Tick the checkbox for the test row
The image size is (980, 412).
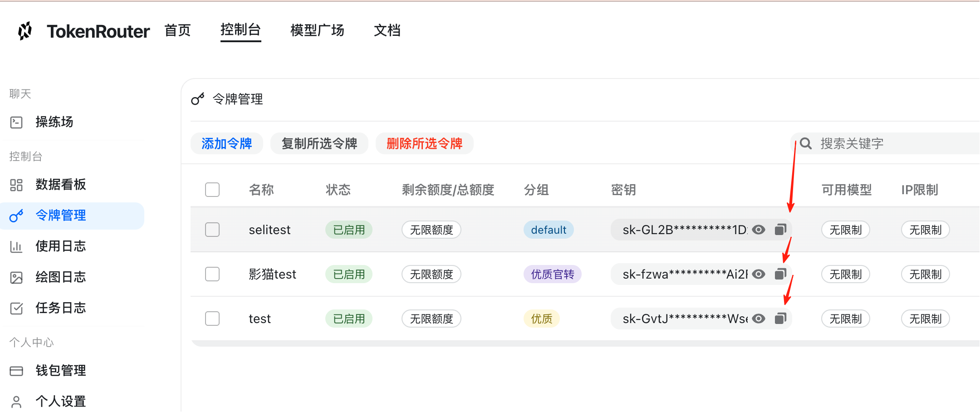click(x=212, y=319)
